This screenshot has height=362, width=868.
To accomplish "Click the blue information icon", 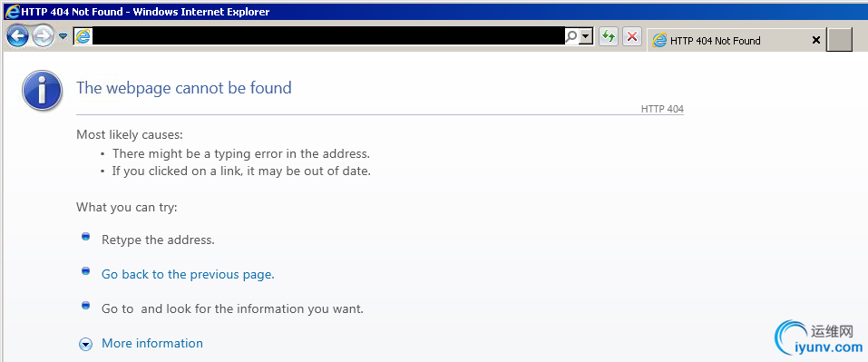I will [42, 90].
